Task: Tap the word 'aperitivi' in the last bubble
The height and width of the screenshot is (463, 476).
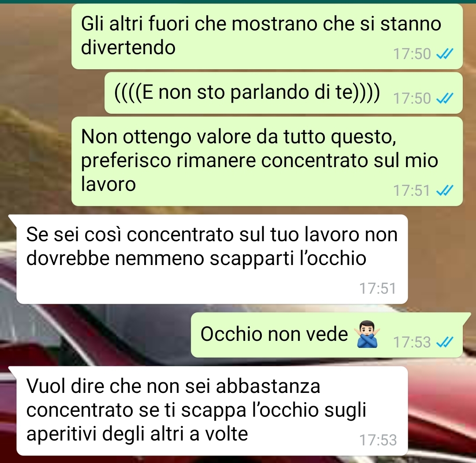Action: [x=62, y=434]
